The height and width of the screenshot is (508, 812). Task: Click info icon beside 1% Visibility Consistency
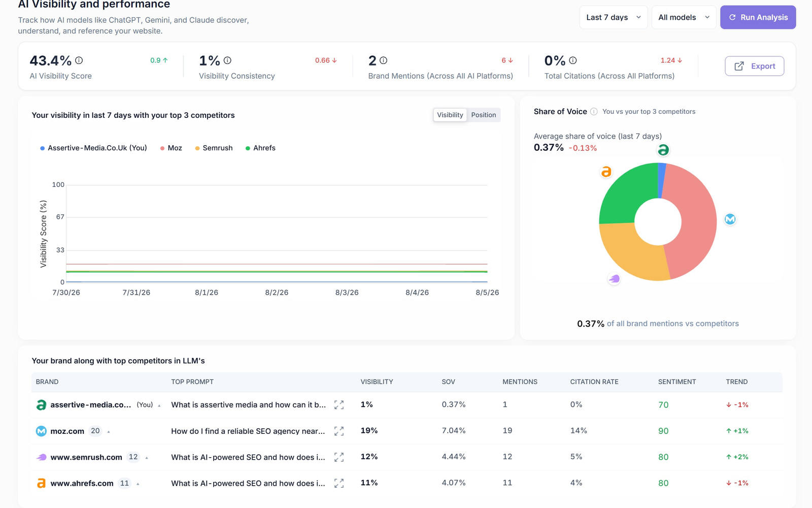227,60
